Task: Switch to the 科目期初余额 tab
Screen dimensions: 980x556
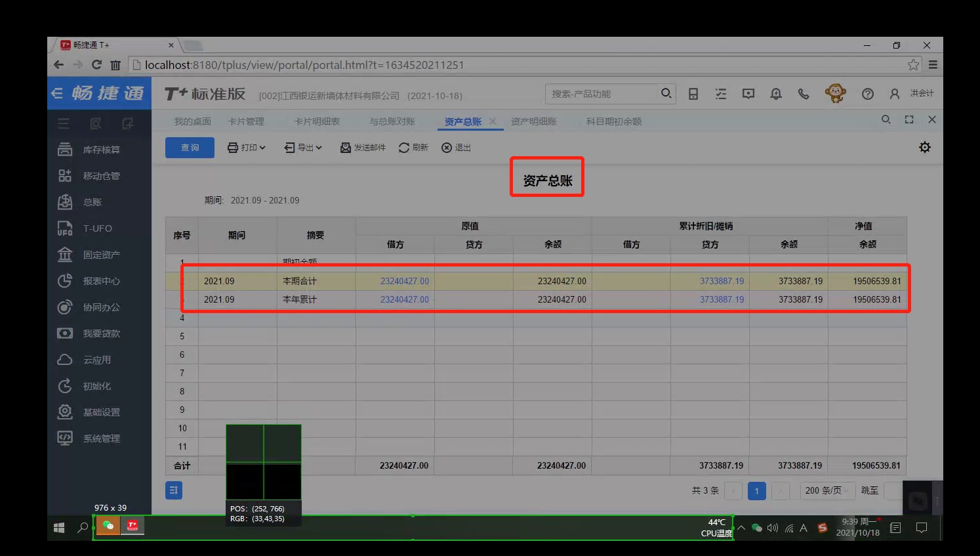Action: pos(614,121)
